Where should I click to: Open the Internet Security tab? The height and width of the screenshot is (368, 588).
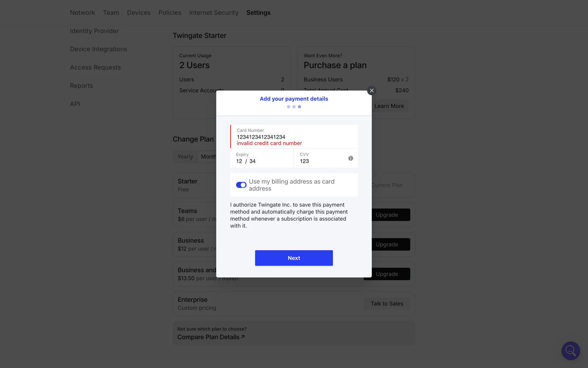click(x=213, y=13)
